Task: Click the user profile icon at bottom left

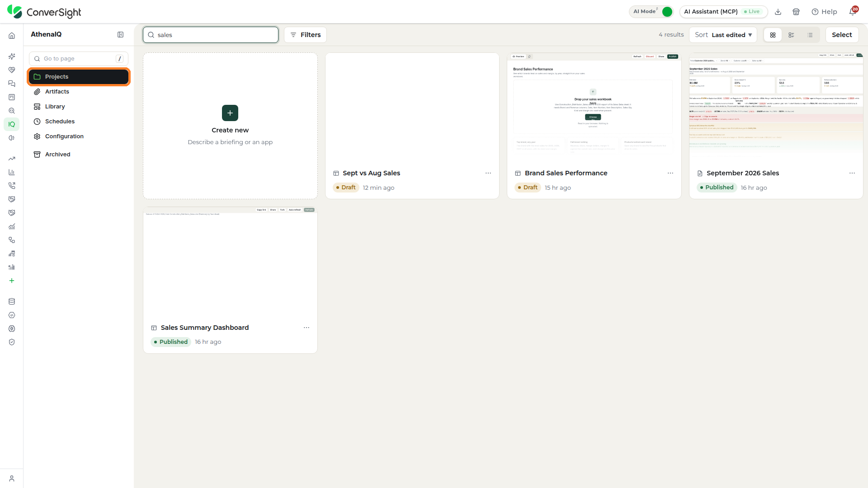Action: 12,479
